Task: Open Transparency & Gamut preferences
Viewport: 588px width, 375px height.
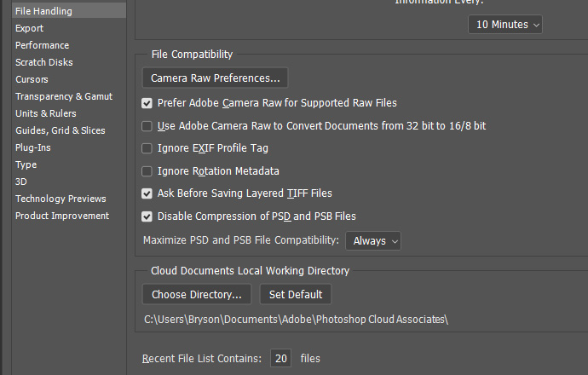Action: tap(64, 96)
